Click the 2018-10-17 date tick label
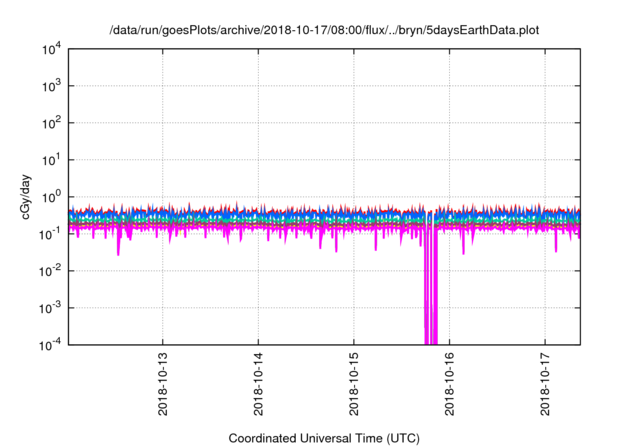Screen dimensions: 640x448 [x=545, y=384]
